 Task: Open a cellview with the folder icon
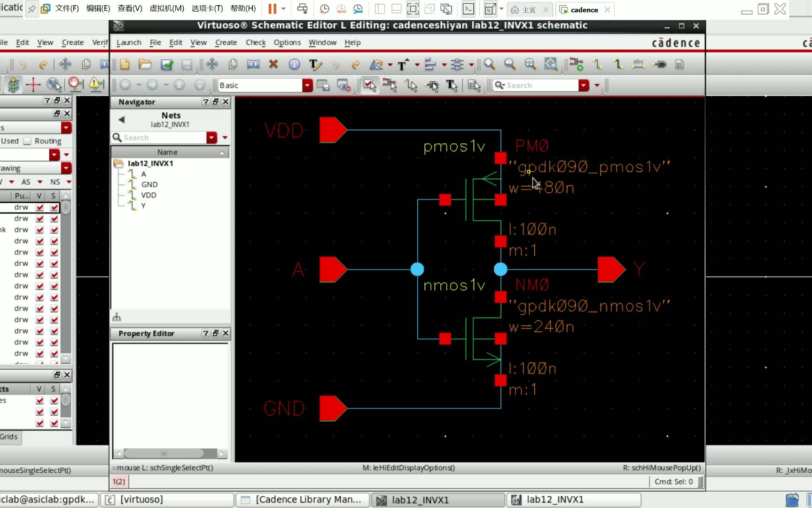coord(145,64)
